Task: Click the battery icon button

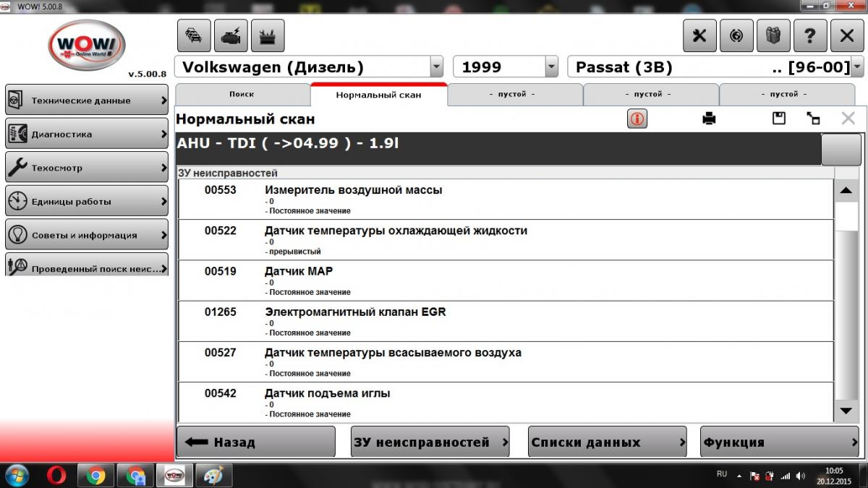Action: pyautogui.click(x=268, y=35)
